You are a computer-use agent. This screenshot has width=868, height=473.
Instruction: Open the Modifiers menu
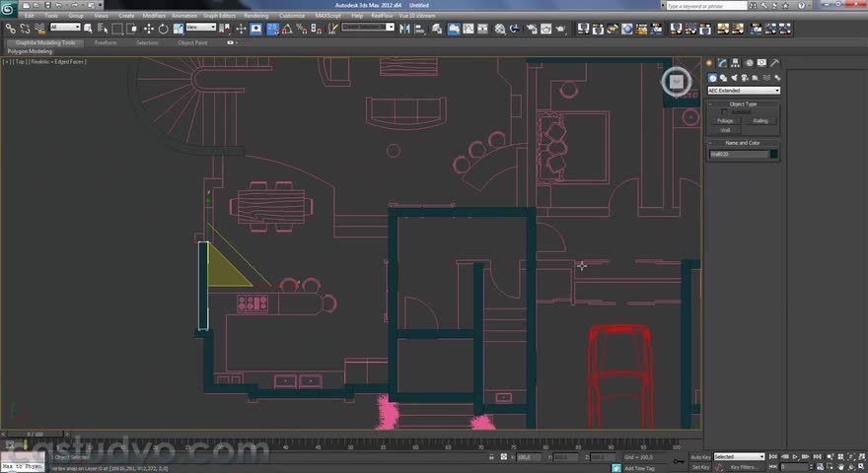(154, 16)
